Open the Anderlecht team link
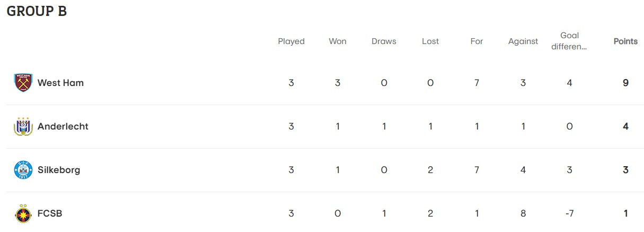 click(x=63, y=126)
